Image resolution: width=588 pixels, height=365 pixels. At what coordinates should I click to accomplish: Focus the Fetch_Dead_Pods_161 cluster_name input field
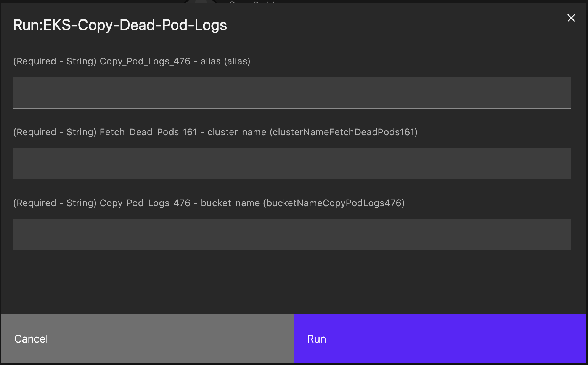click(x=292, y=164)
